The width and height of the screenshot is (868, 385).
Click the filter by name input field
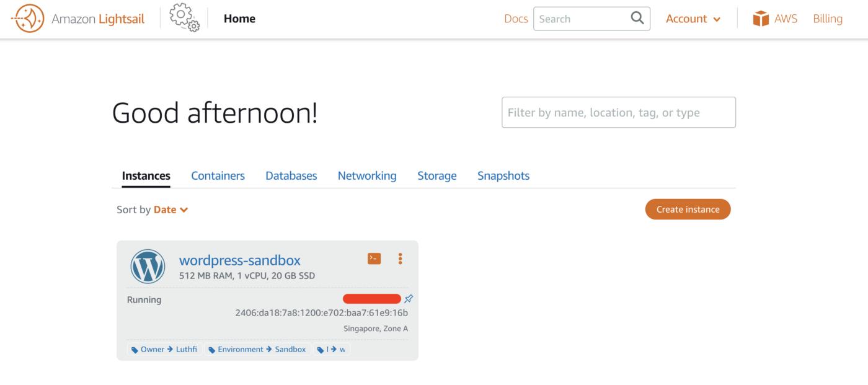click(618, 112)
